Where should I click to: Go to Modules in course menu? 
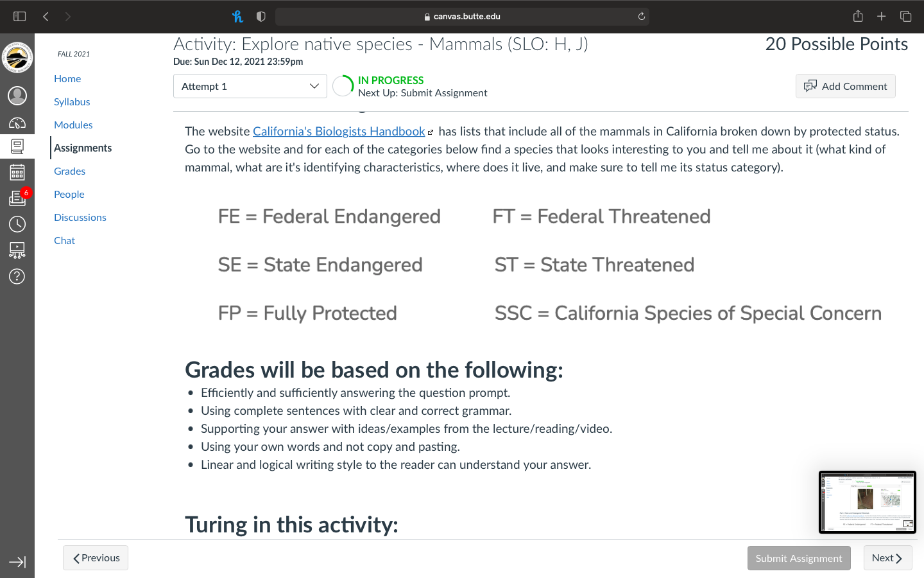point(73,125)
